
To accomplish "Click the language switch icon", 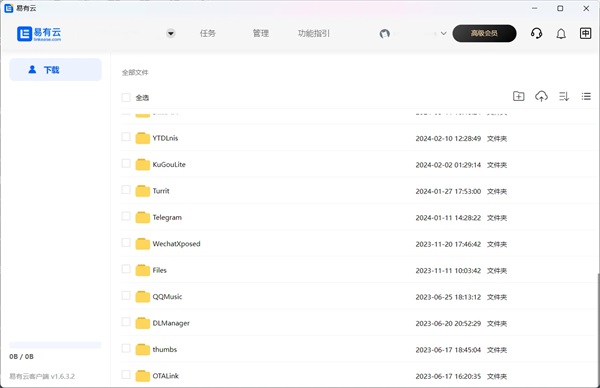I will [x=585, y=33].
